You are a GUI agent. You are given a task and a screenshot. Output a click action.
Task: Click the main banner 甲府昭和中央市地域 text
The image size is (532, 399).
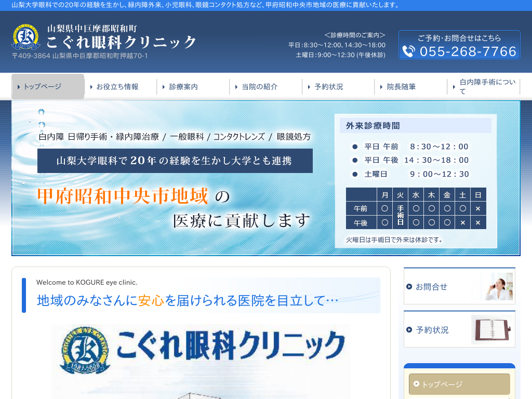click(123, 196)
